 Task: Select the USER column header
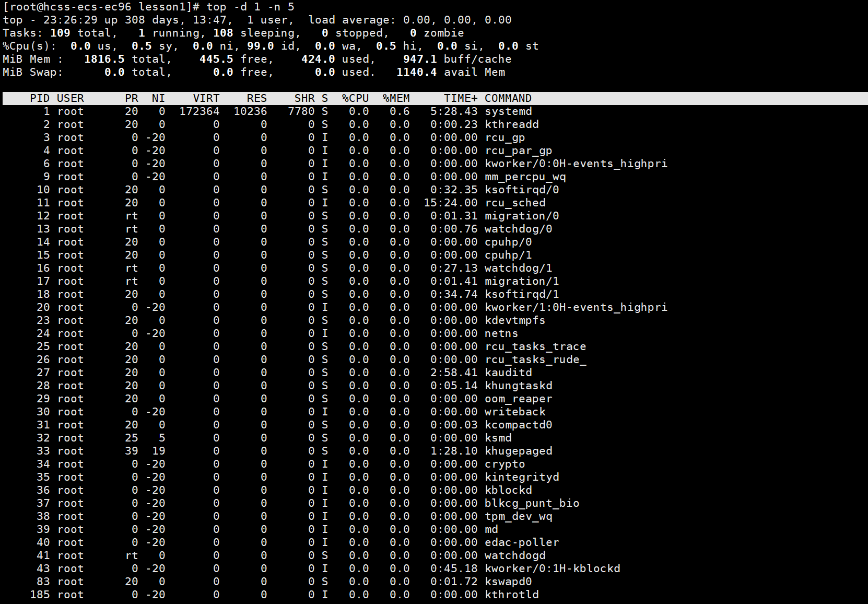click(71, 98)
